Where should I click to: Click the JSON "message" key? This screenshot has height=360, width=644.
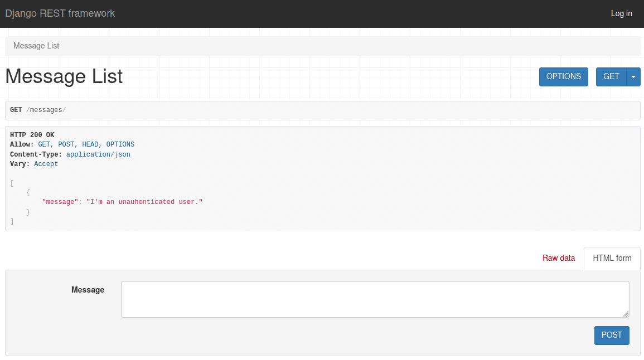click(60, 202)
